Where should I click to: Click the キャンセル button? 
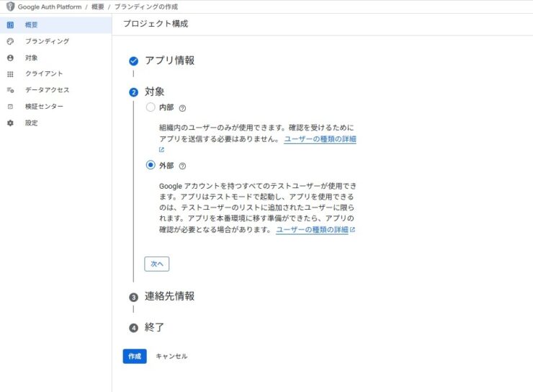pyautogui.click(x=171, y=356)
